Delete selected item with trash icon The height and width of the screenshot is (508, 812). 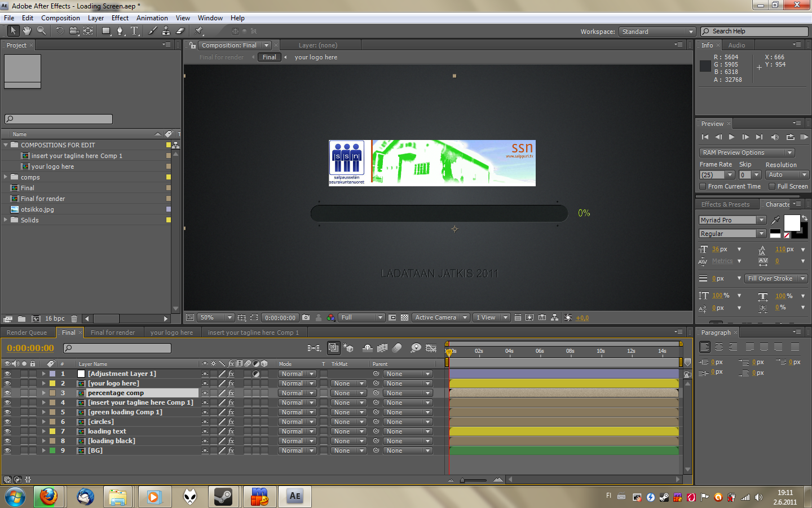[x=74, y=319]
